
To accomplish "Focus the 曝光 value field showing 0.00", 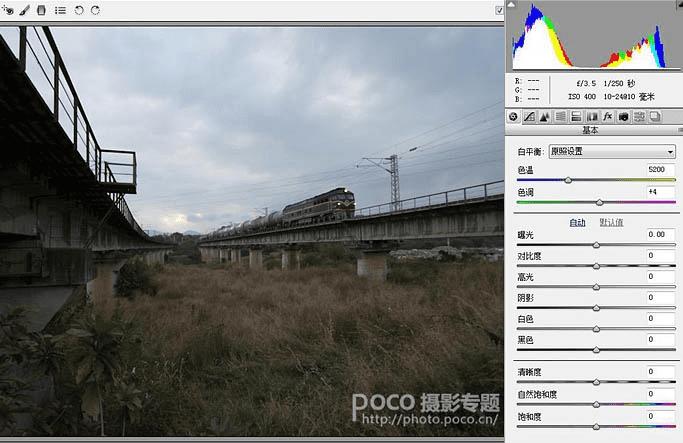I will [x=661, y=234].
